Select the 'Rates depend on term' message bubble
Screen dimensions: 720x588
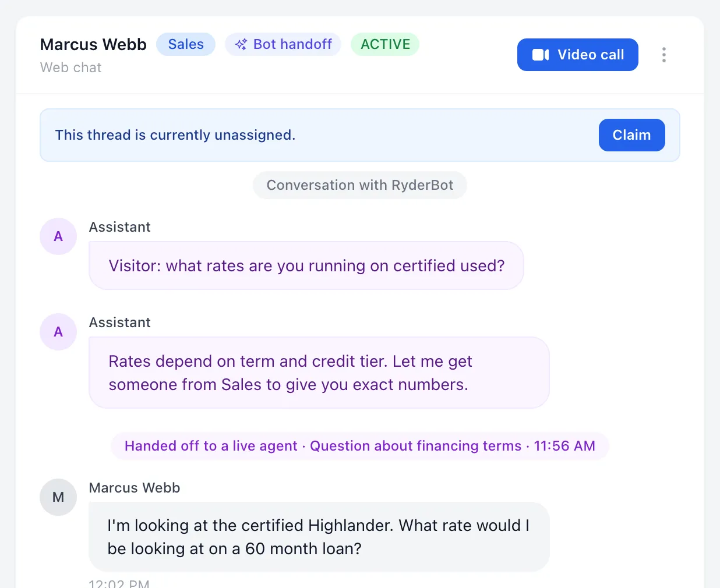319,373
